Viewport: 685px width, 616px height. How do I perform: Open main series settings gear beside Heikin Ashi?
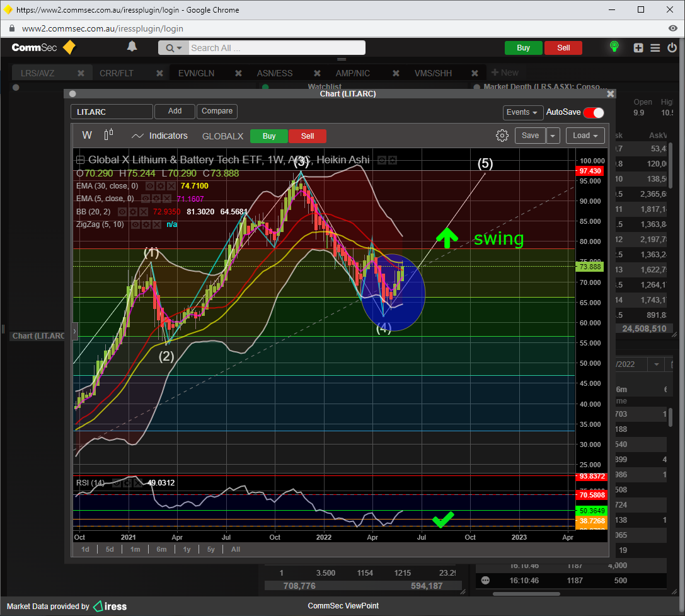pos(393,160)
